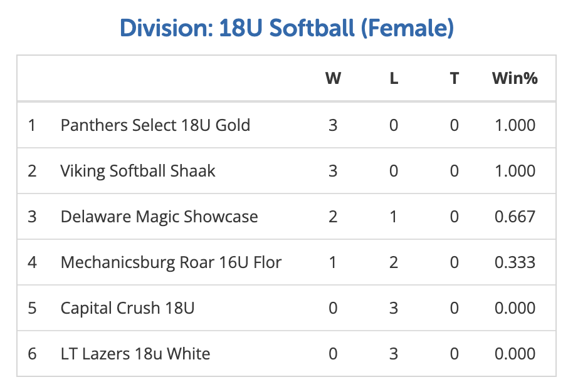This screenshot has width=568, height=392.
Task: Select Capital Crush 18U team row
Action: tap(127, 308)
